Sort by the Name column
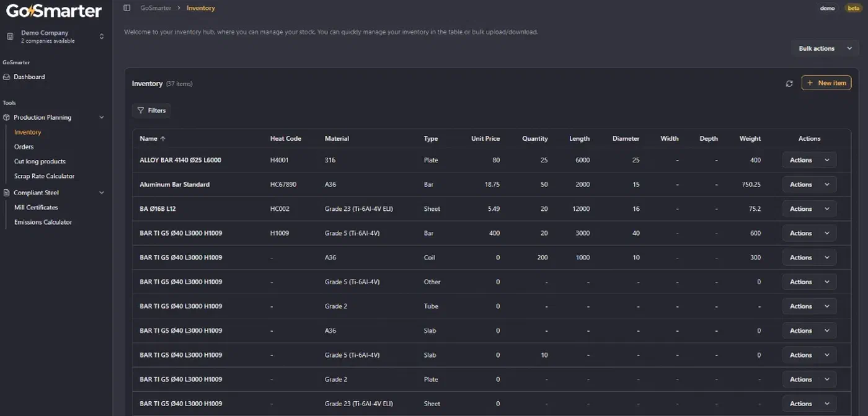Viewport: 868px width, 416px height. 153,139
